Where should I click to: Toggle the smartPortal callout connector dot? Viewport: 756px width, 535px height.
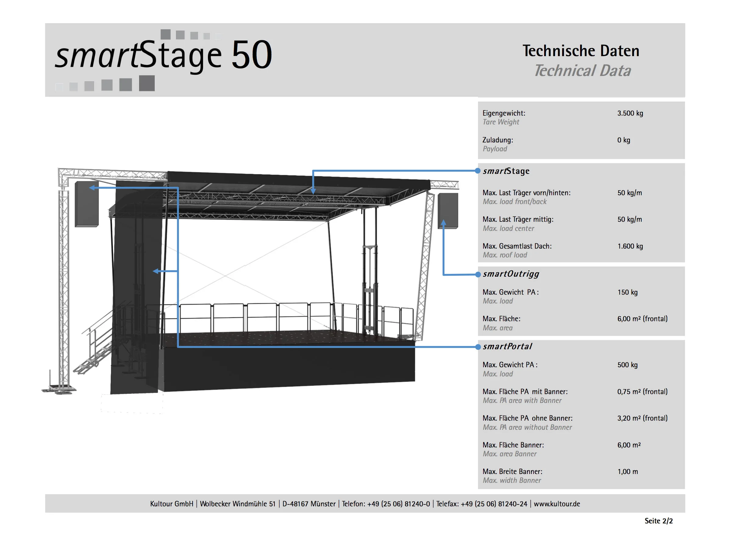pyautogui.click(x=478, y=346)
